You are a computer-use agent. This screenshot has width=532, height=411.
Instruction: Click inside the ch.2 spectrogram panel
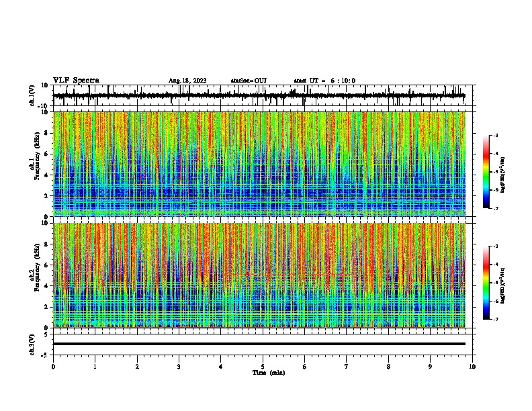point(259,275)
